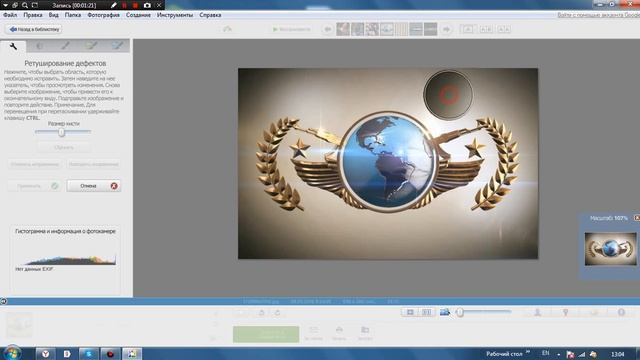Select the wrench basic fixes tab
The height and width of the screenshot is (360, 640).
coord(13,46)
